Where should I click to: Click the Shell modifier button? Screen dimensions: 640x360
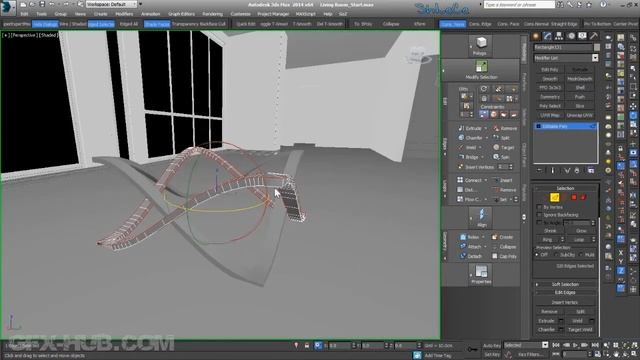tap(580, 88)
